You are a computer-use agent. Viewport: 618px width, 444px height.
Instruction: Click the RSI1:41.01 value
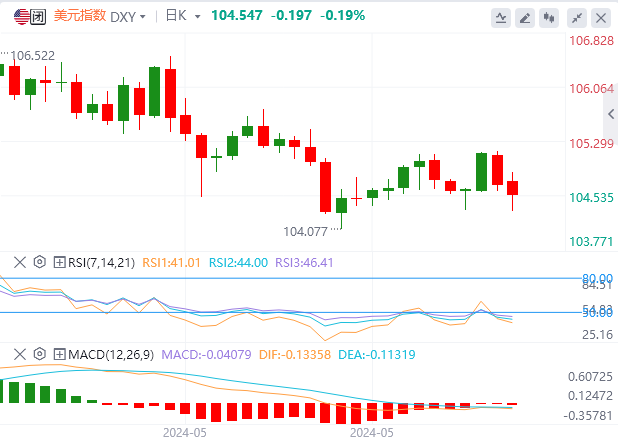pos(171,263)
